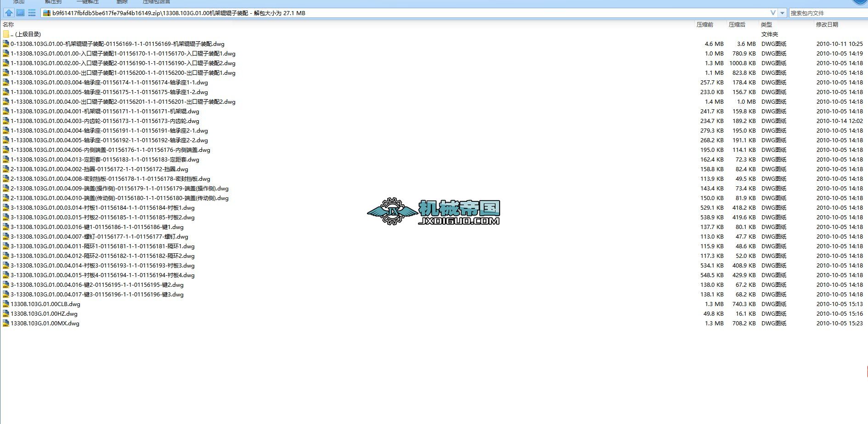Sort files by the 压缩前 column
The height and width of the screenshot is (424, 868).
(x=705, y=25)
